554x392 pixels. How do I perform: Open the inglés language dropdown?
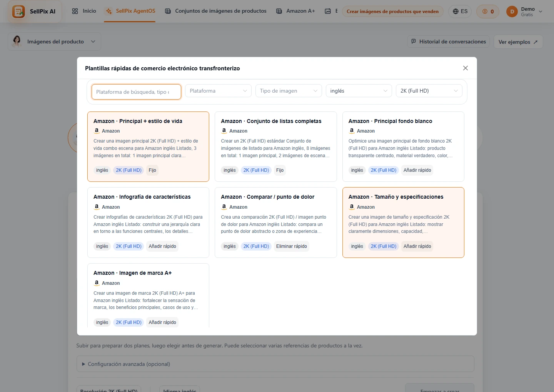[x=359, y=91]
